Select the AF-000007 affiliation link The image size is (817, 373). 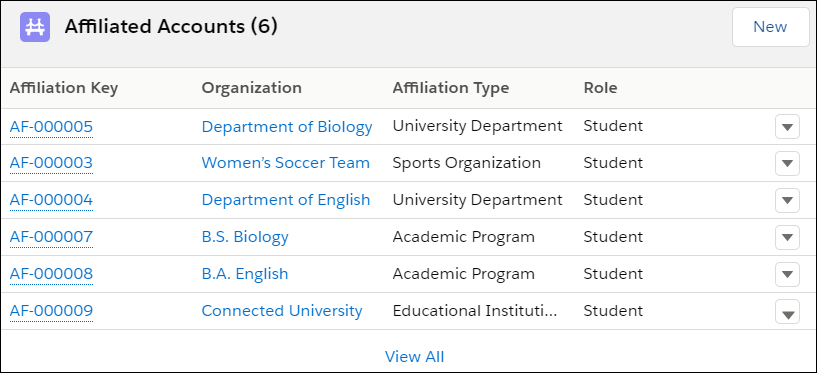coord(51,237)
